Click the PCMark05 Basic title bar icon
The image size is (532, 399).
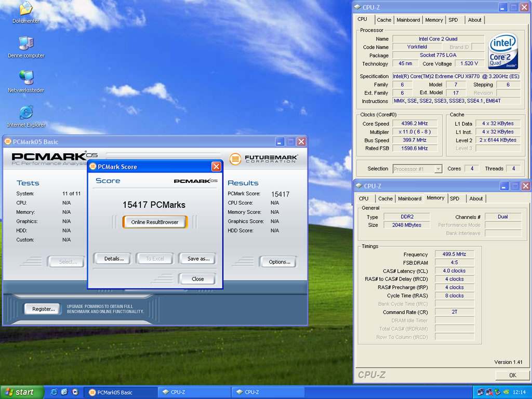pyautogui.click(x=8, y=141)
